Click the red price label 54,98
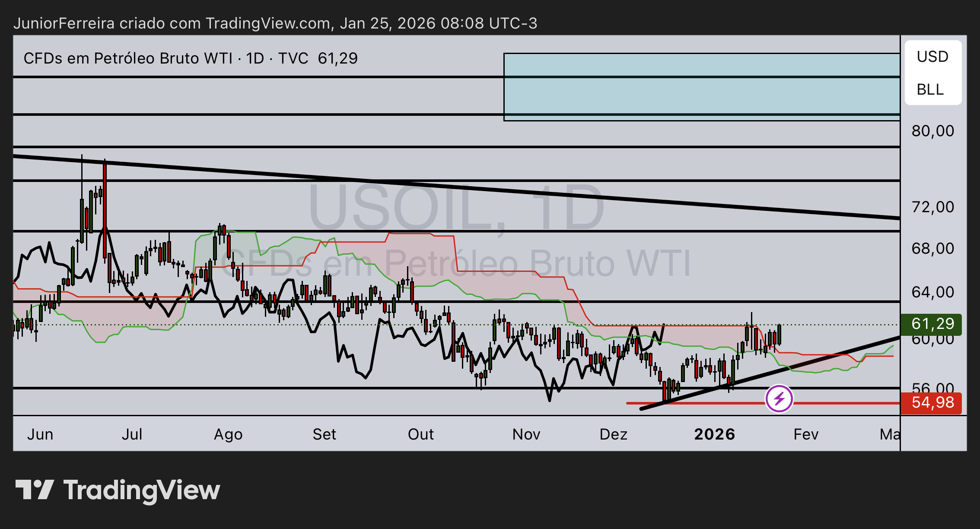980x529 pixels. [931, 403]
